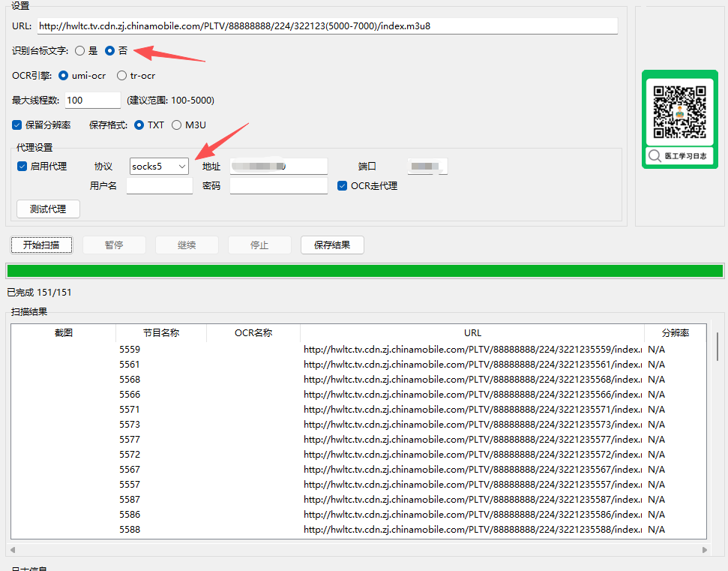Click the 测试代理 button
728x571 pixels.
click(48, 209)
